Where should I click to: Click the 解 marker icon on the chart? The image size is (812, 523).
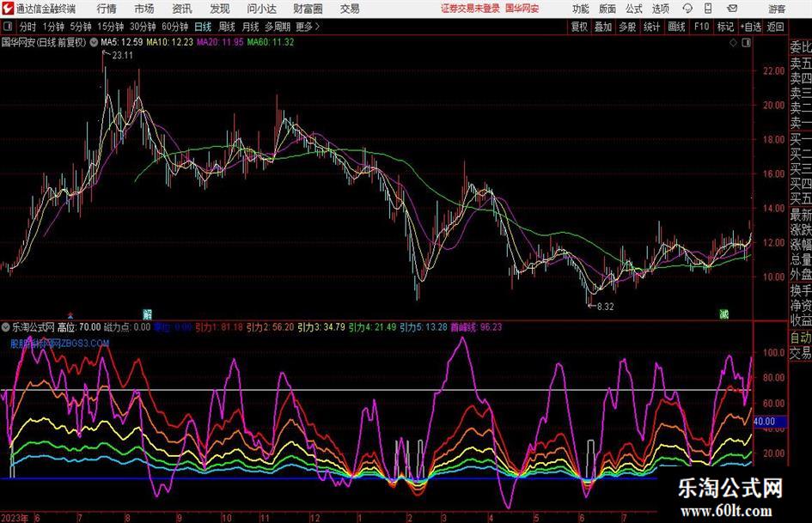click(x=148, y=313)
